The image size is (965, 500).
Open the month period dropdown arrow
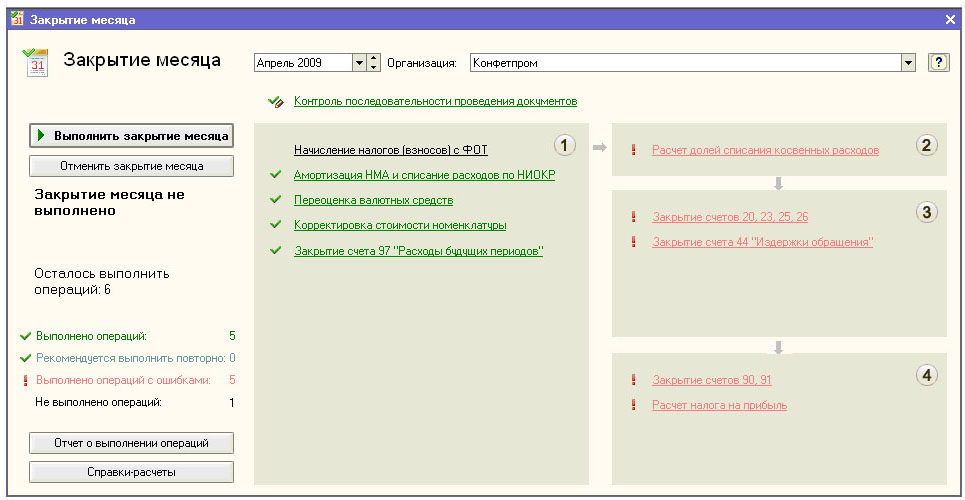[359, 63]
